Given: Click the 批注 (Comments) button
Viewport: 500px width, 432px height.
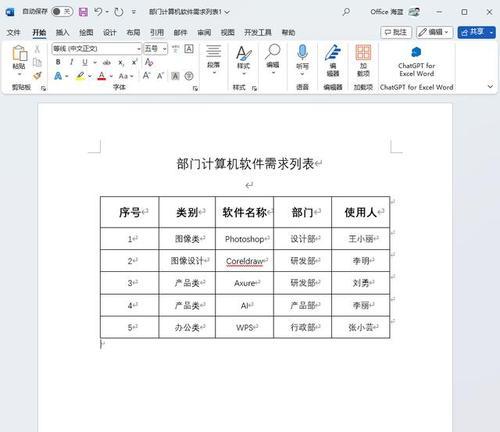Looking at the screenshot, I should pyautogui.click(x=396, y=32).
